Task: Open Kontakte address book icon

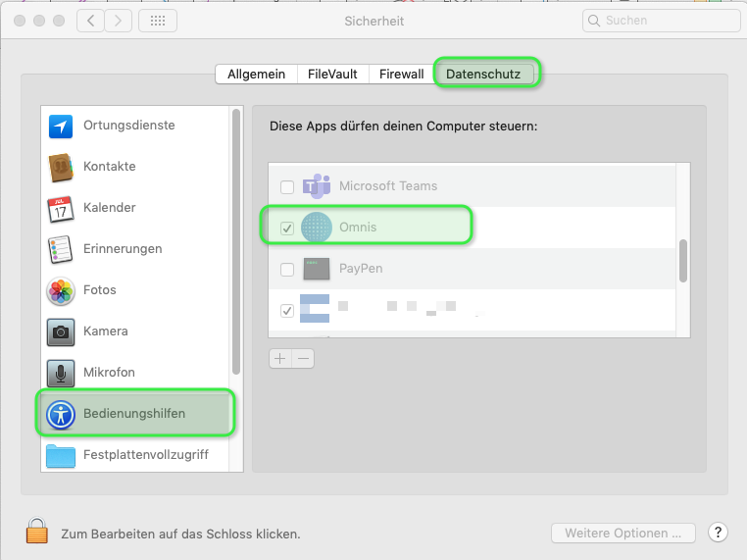Action: pyautogui.click(x=61, y=168)
